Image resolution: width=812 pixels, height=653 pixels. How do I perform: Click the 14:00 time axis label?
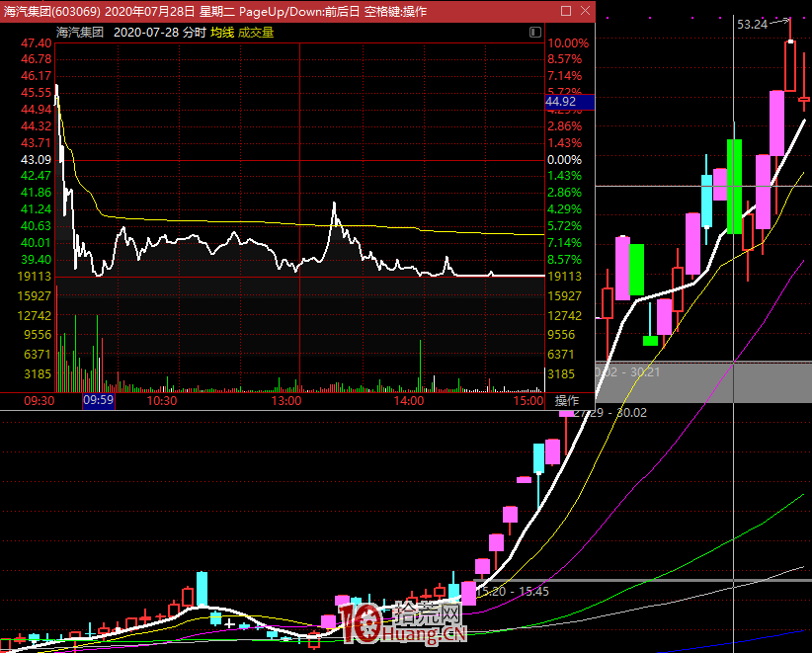[409, 401]
